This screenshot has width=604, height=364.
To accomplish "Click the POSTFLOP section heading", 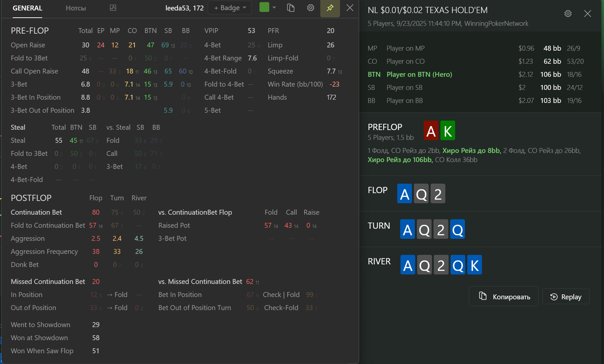I will 31,198.
